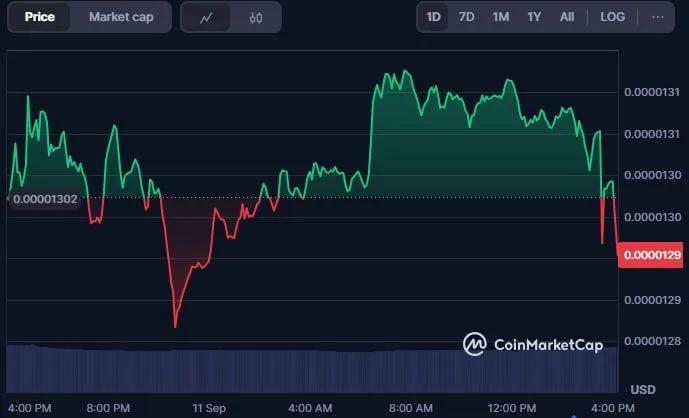The image size is (689, 418).
Task: Switch to the 1Y time range
Action: pos(534,17)
